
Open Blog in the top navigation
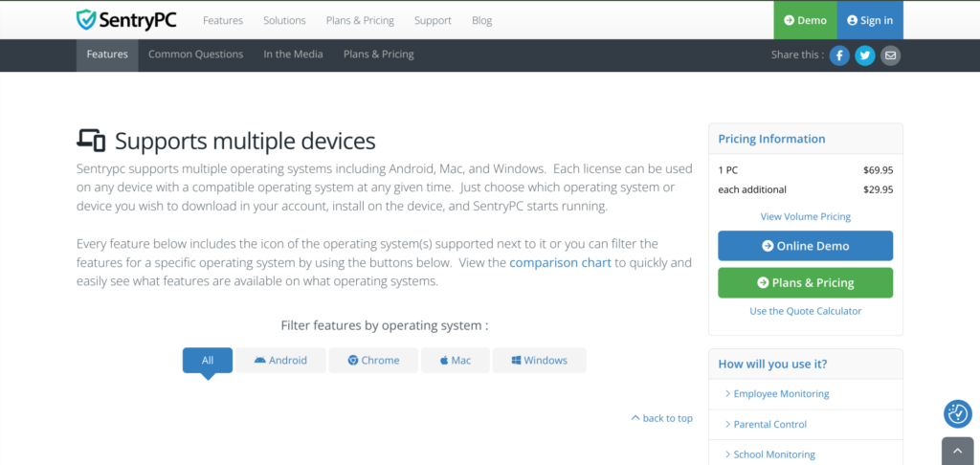click(x=482, y=21)
